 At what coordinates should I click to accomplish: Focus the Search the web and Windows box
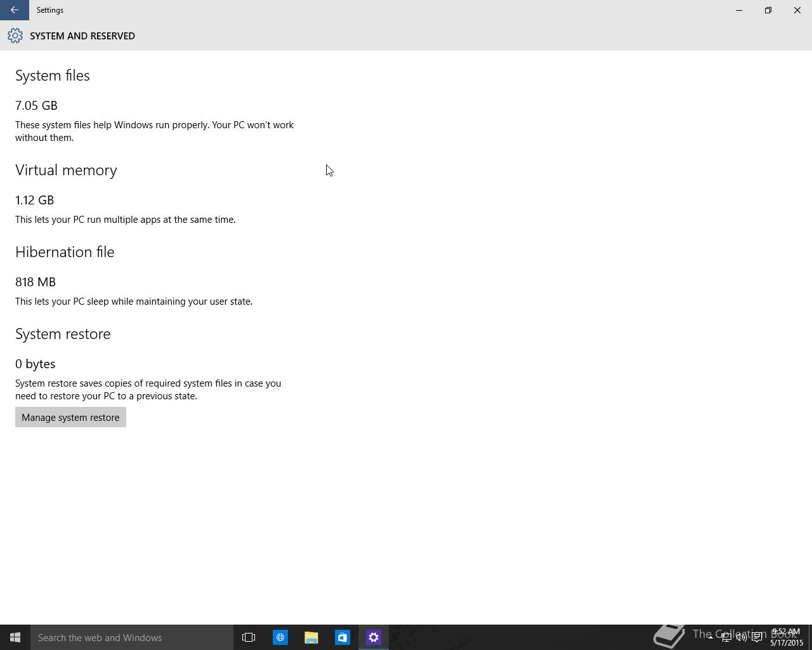[132, 637]
